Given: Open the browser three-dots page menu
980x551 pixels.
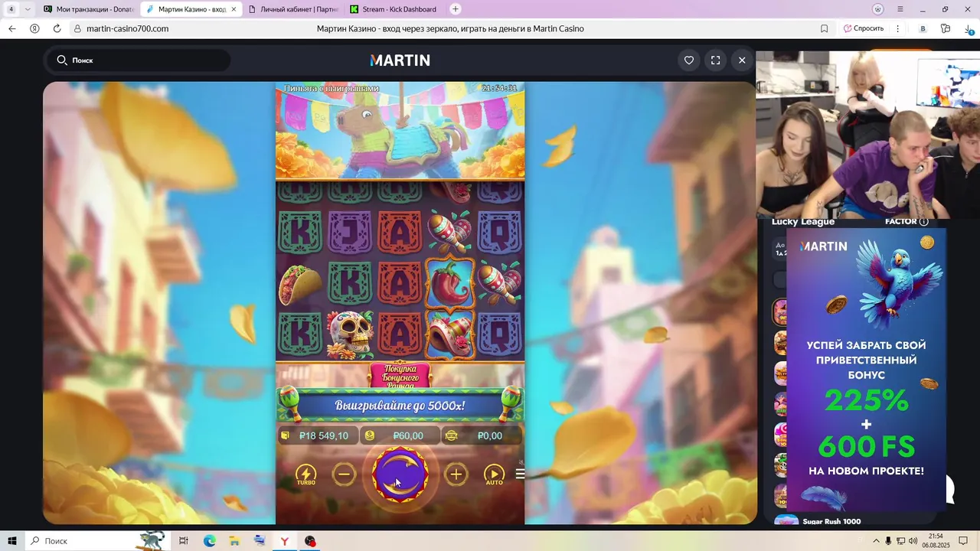Looking at the screenshot, I should coord(898,28).
